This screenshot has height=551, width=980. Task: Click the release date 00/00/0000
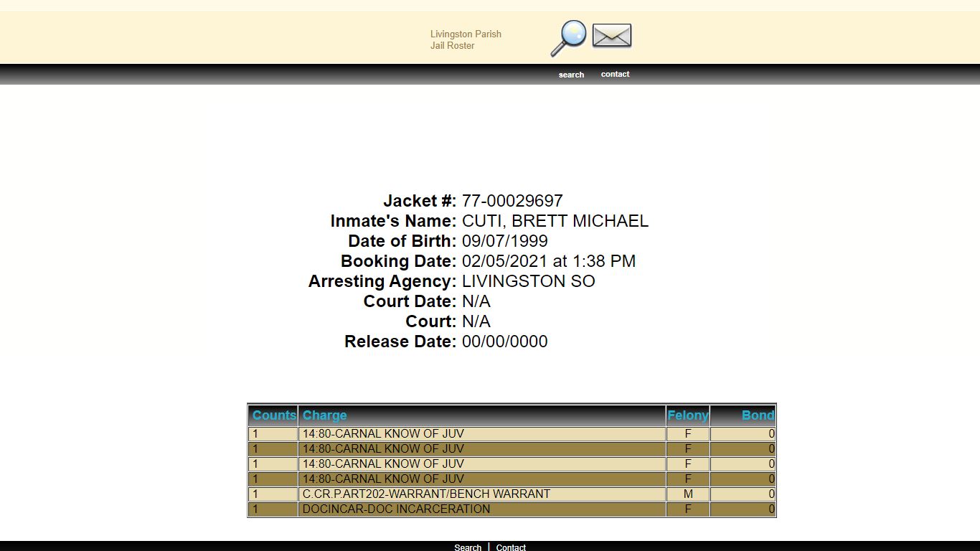pyautogui.click(x=505, y=342)
